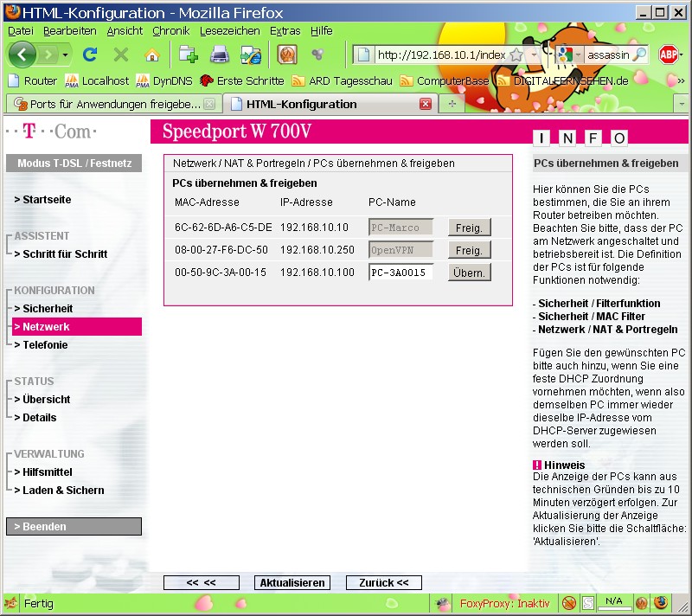Click the fox icon left of Fertig
This screenshot has height=616, width=692.
(x=11, y=603)
